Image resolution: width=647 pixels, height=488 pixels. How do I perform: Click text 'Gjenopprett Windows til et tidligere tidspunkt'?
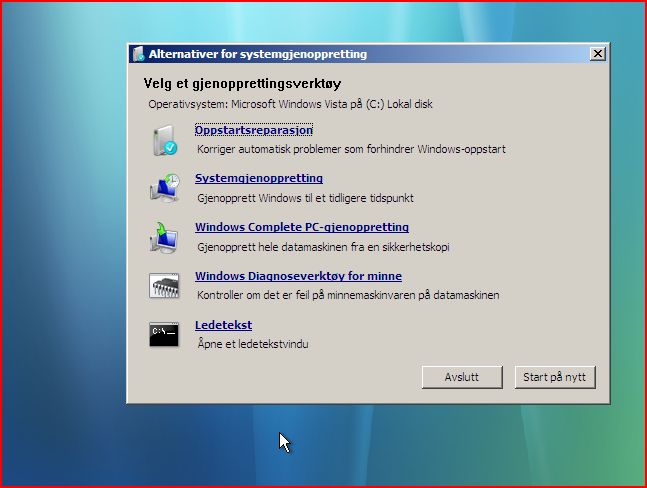point(305,198)
